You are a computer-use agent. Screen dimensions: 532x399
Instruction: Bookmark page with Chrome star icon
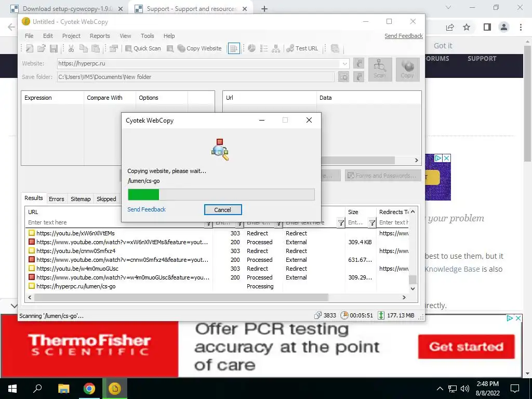467,27
